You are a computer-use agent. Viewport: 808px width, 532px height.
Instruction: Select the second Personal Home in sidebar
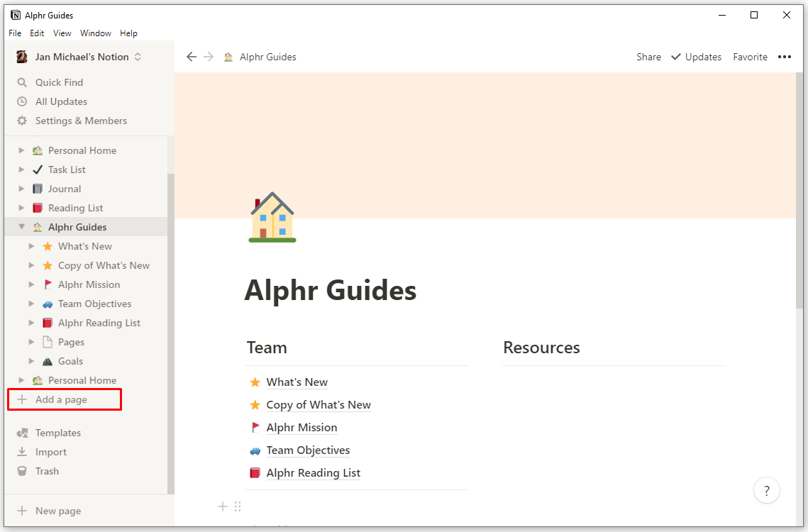(82, 380)
